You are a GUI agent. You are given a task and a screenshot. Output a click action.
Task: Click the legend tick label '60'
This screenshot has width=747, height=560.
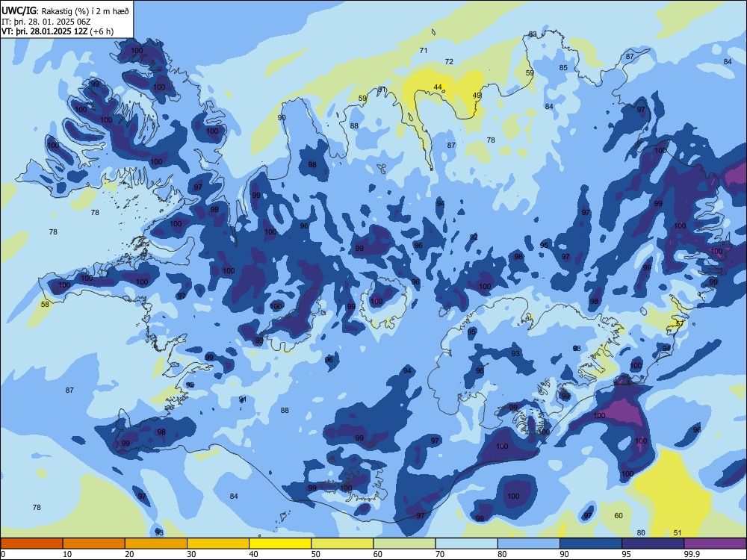tap(378, 554)
